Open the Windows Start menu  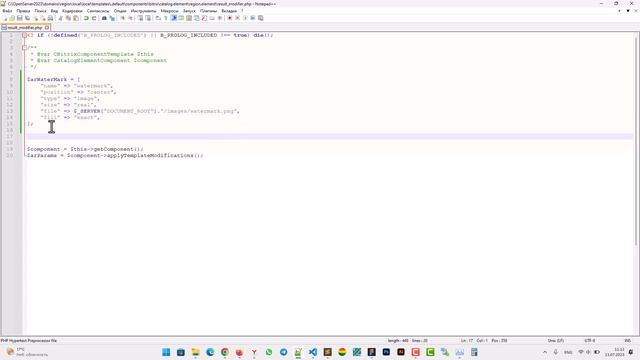(166, 352)
